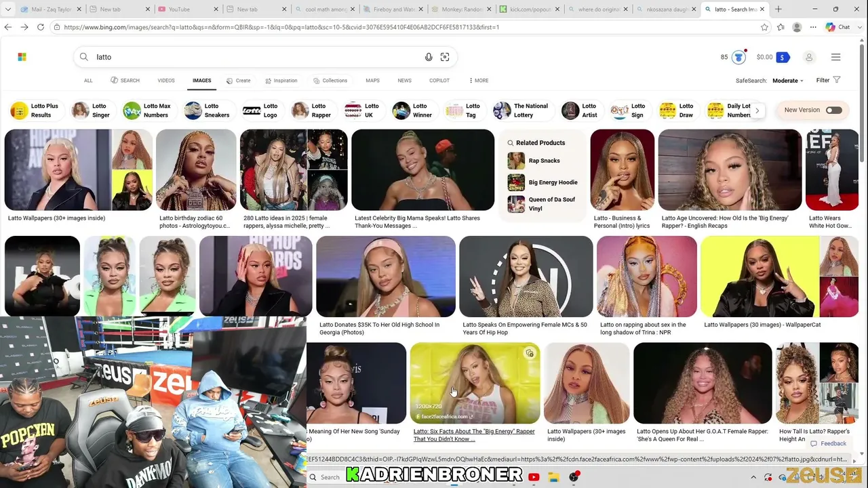
Task: Switch to the VIDEOS results tab
Action: 166,81
